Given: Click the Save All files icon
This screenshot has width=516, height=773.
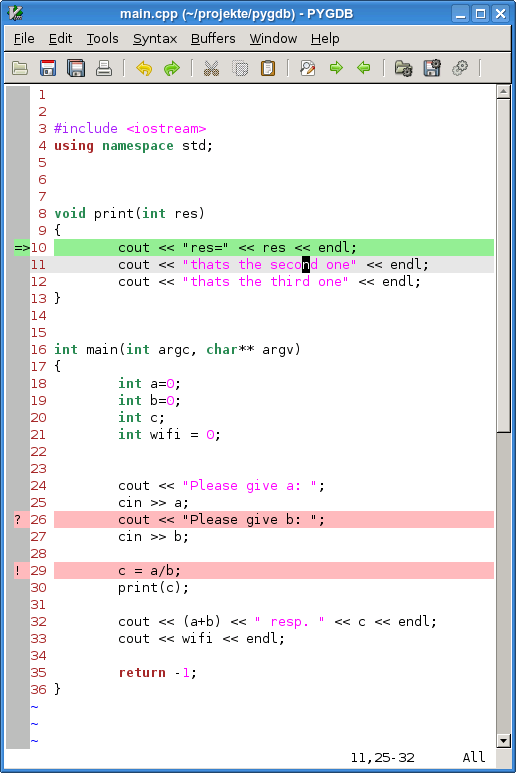Looking at the screenshot, I should [x=76, y=68].
